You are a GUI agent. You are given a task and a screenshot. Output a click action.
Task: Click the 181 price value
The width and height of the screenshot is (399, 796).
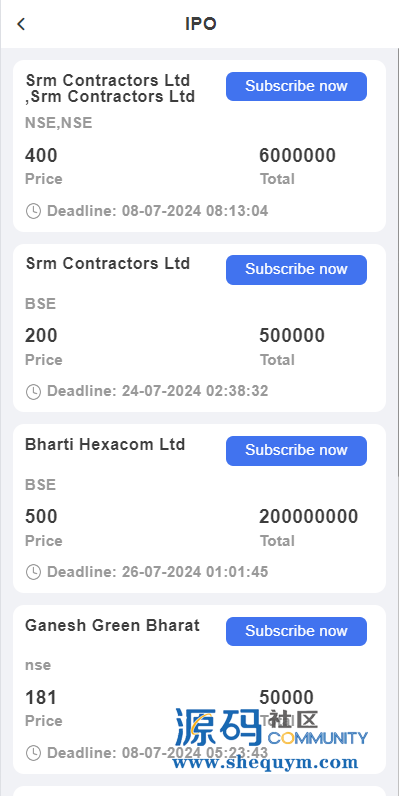point(41,698)
